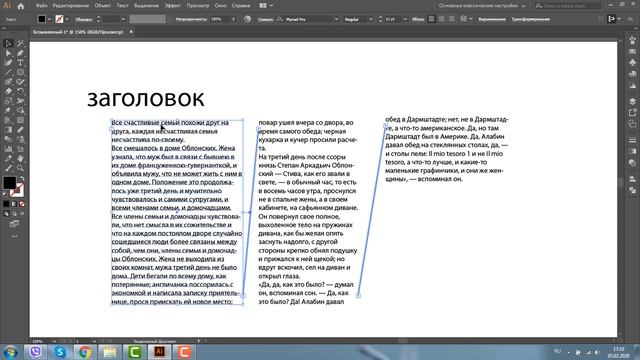Open the Трансформирование transform panel
Viewport: 640px width, 360px height.
(531, 19)
